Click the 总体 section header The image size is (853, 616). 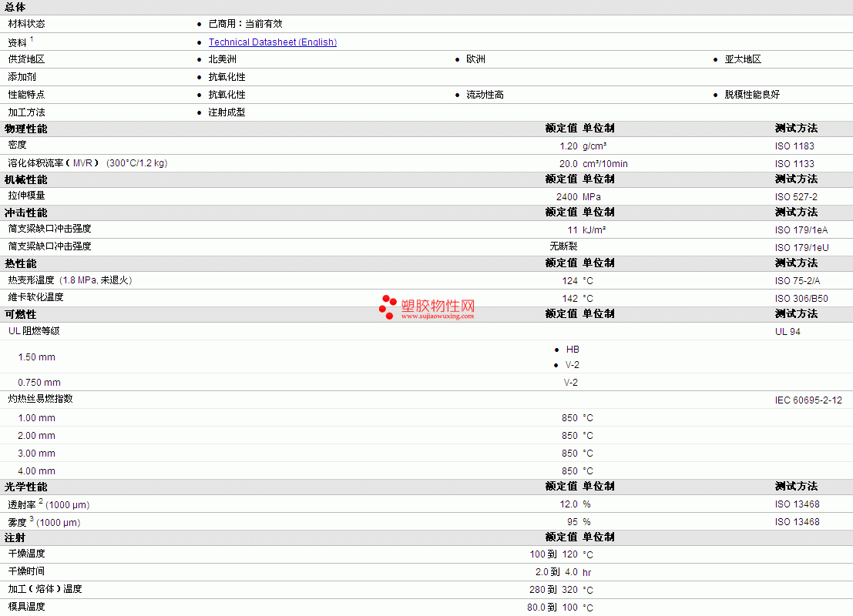(15, 7)
